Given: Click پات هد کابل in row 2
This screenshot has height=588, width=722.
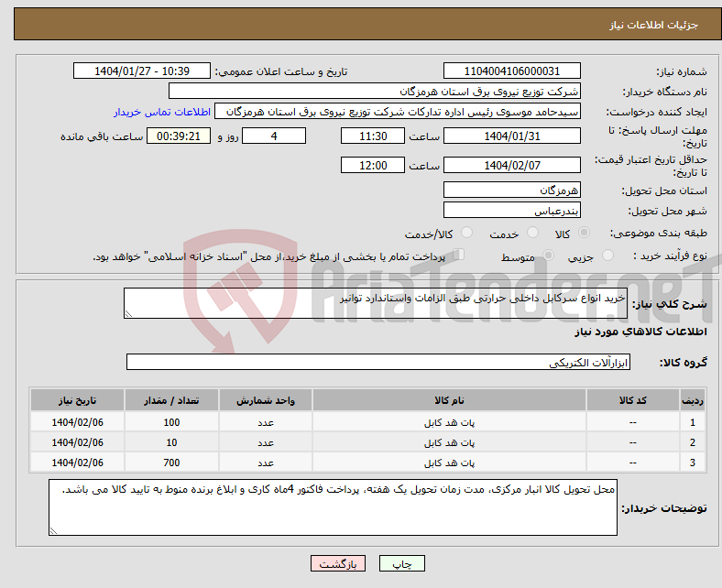Looking at the screenshot, I should pos(449,443).
